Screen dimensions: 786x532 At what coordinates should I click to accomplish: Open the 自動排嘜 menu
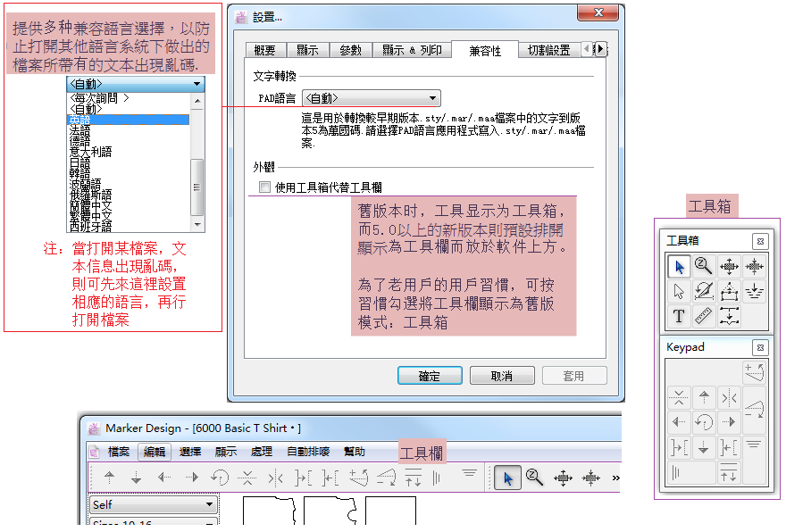tap(307, 452)
